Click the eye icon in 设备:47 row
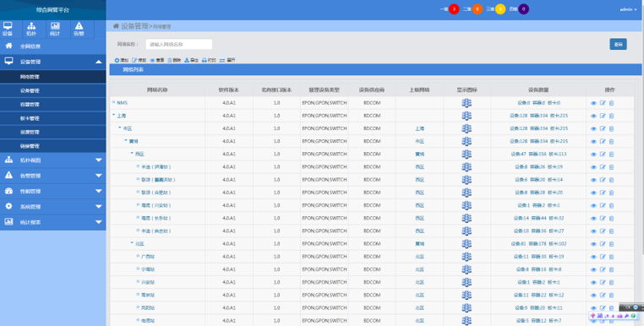The width and height of the screenshot is (644, 326). click(593, 154)
